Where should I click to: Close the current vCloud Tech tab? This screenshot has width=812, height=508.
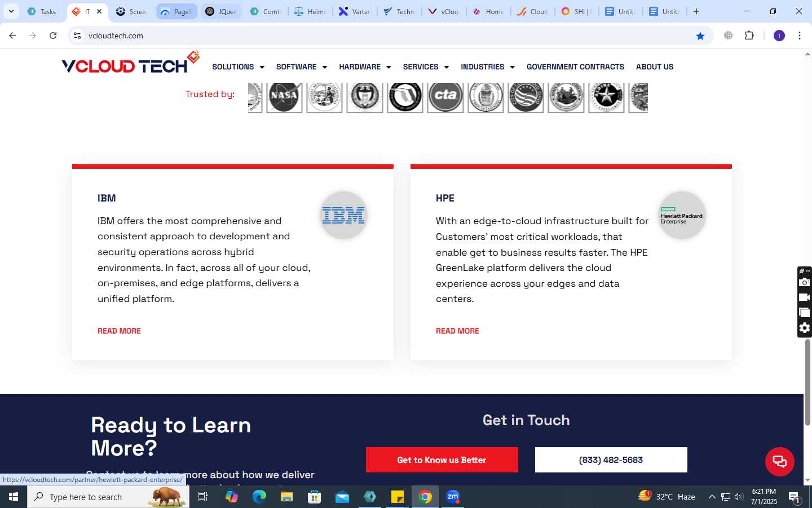click(99, 11)
